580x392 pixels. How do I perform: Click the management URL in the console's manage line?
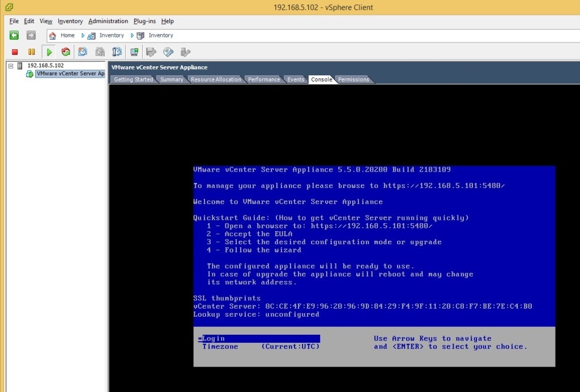pos(444,186)
